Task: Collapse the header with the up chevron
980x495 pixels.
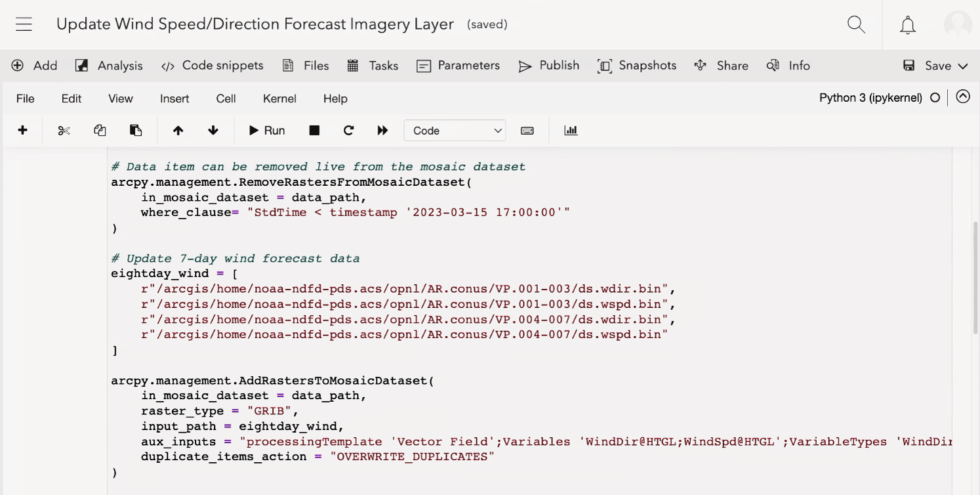Action: tap(963, 97)
